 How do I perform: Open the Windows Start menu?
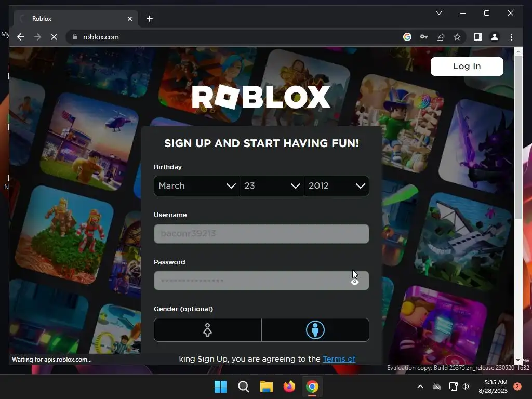click(220, 387)
